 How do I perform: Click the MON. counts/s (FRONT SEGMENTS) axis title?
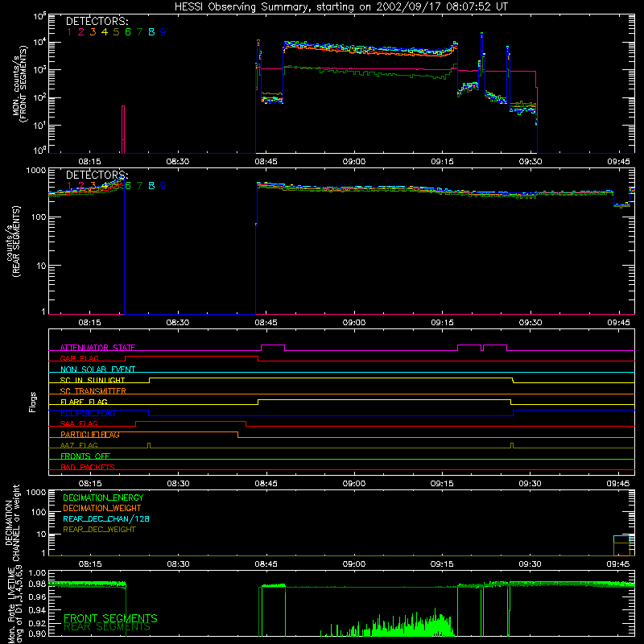point(19,84)
